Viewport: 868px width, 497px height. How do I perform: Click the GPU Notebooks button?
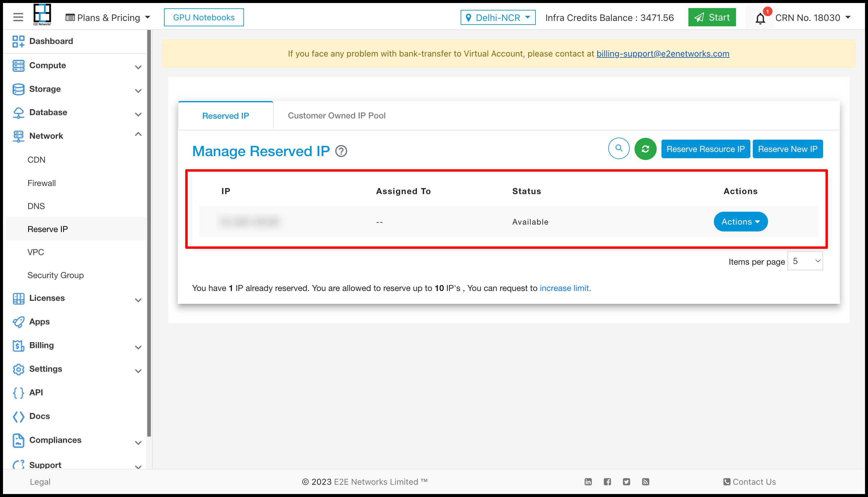(204, 17)
